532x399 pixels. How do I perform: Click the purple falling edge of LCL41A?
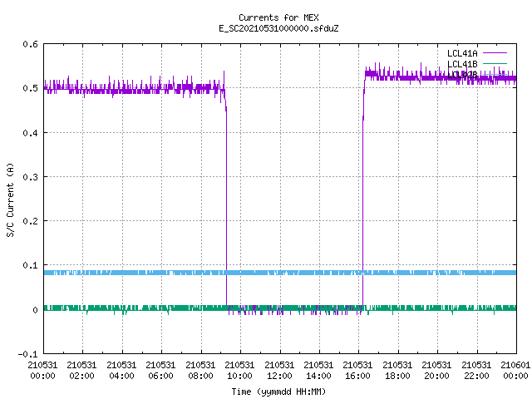coord(226,204)
